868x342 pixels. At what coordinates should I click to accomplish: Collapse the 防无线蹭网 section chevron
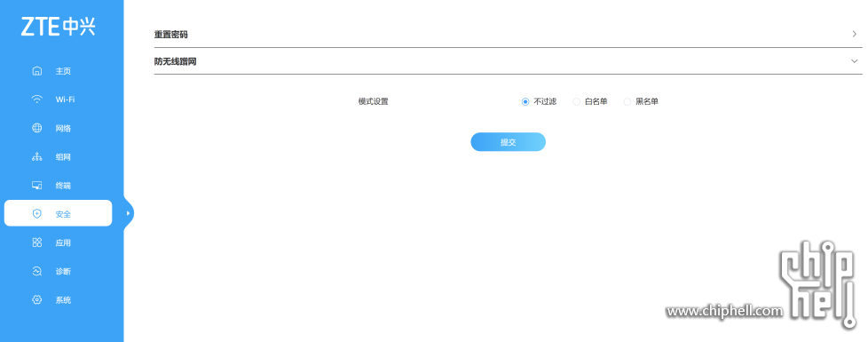tap(855, 61)
